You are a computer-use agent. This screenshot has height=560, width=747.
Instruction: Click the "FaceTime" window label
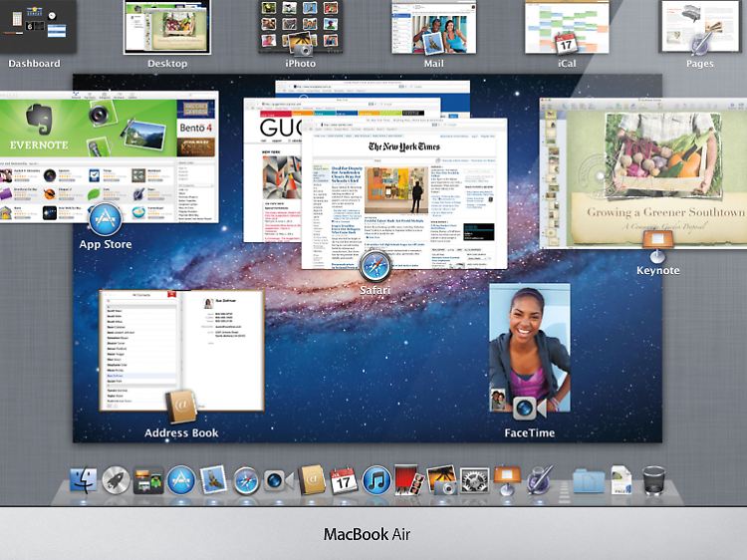pos(530,432)
